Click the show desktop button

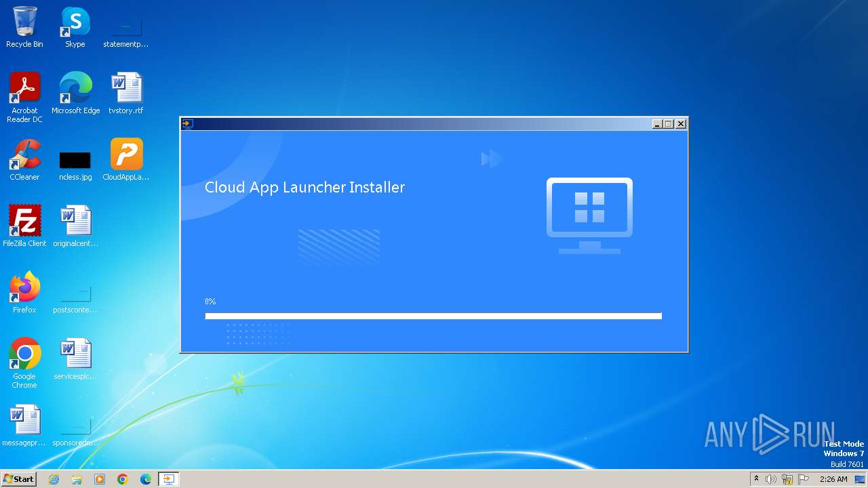[860, 479]
